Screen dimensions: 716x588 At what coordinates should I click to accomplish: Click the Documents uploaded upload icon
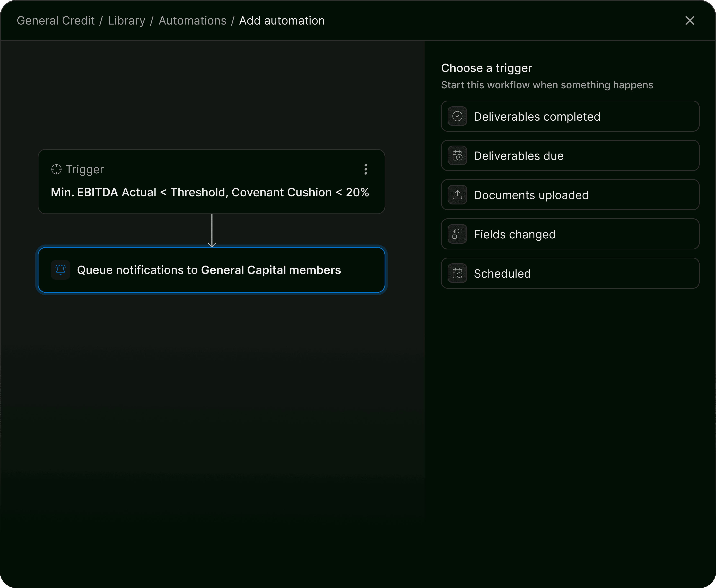pyautogui.click(x=457, y=195)
